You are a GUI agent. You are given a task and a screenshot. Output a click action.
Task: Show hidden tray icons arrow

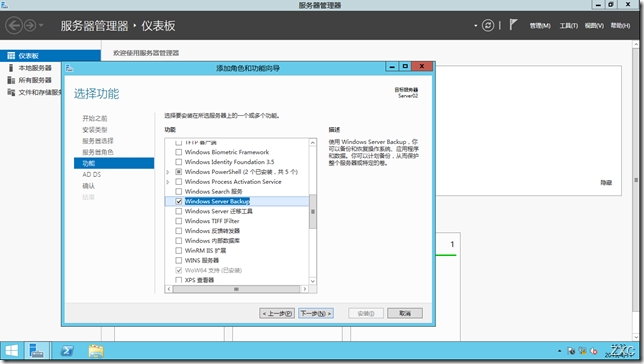(559, 351)
